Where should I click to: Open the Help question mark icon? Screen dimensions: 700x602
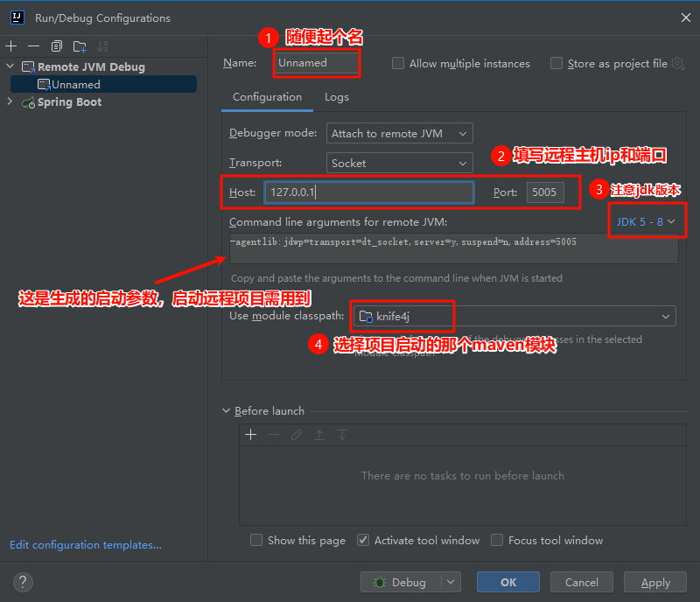pos(23,582)
